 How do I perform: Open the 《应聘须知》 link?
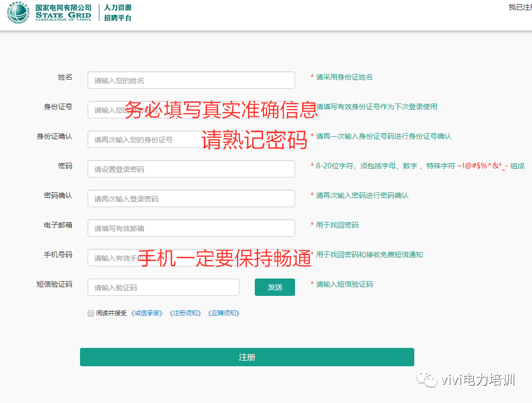pos(224,313)
